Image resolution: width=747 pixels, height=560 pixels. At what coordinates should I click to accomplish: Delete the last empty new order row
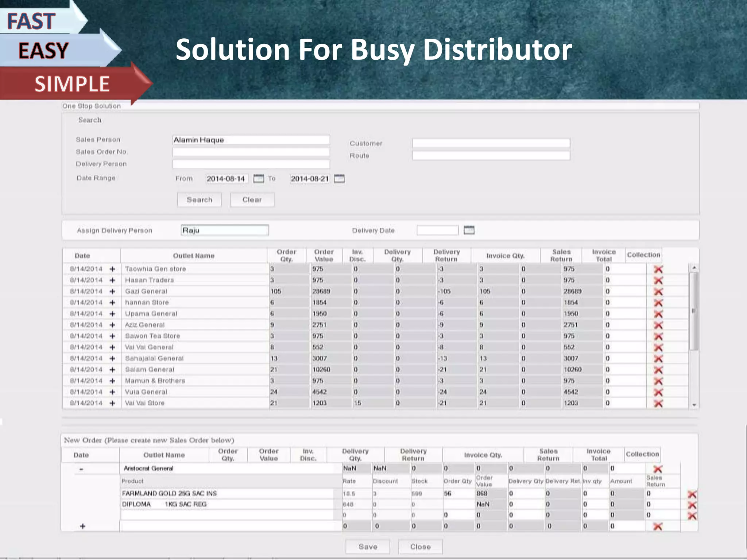(x=658, y=526)
